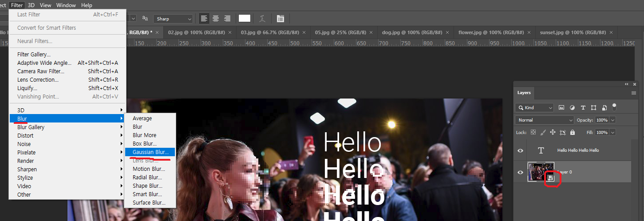Click the Opacity 100% value field
This screenshot has height=221, width=644.
tap(602, 120)
